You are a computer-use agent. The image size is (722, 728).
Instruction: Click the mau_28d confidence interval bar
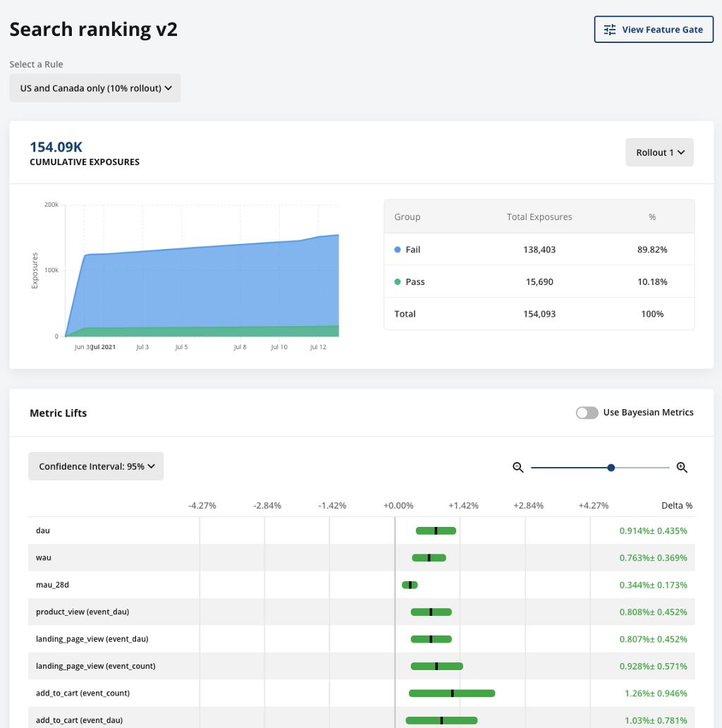point(410,585)
